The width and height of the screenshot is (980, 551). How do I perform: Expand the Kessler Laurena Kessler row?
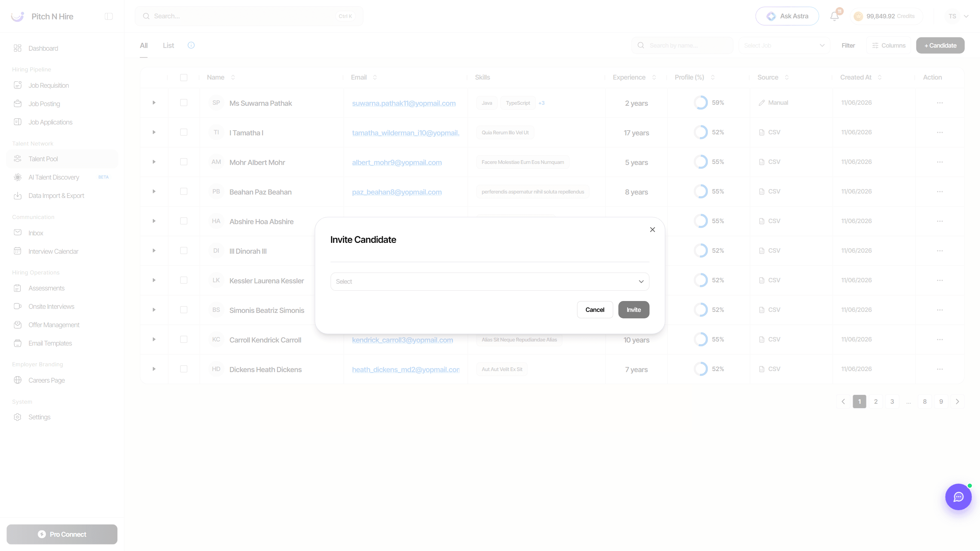click(x=154, y=280)
